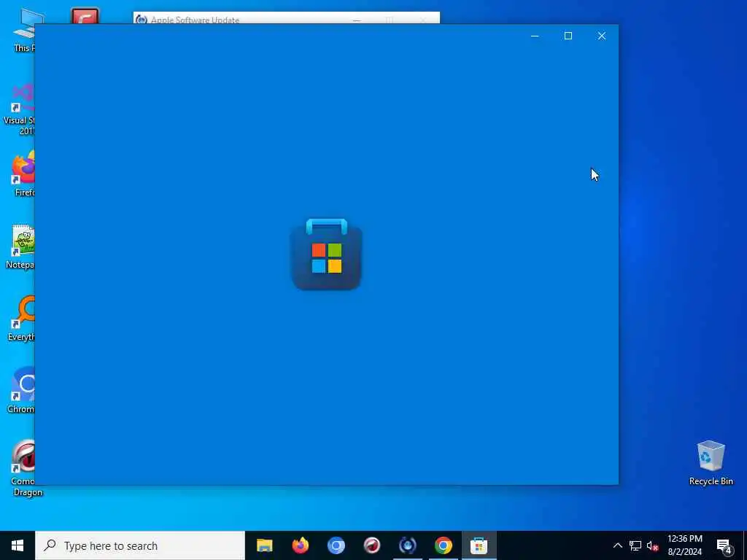
Task: Select the red desktop icon beside This PC
Action: point(85,16)
